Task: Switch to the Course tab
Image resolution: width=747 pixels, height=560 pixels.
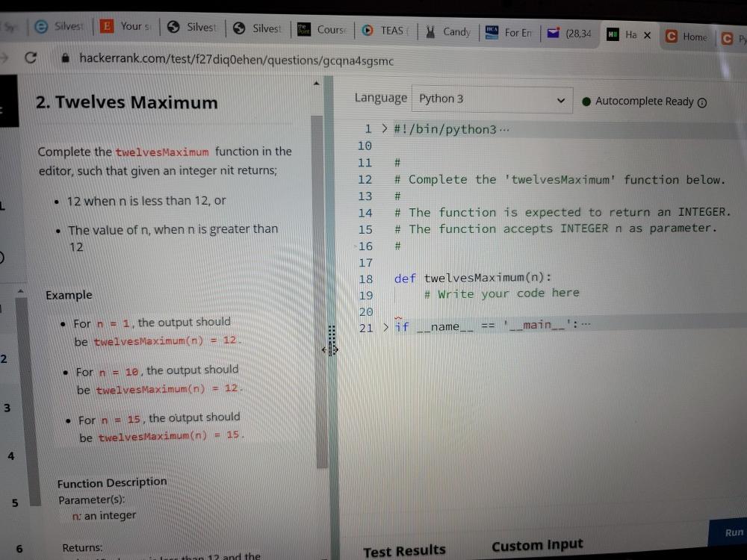Action: 322,30
